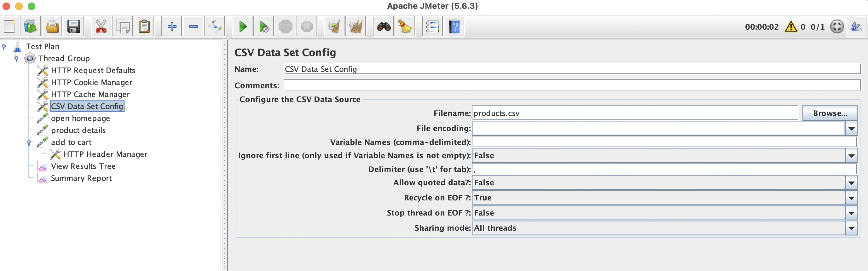Viewport: 868px width, 271px height.
Task: Click into the Name input field
Action: (x=572, y=69)
